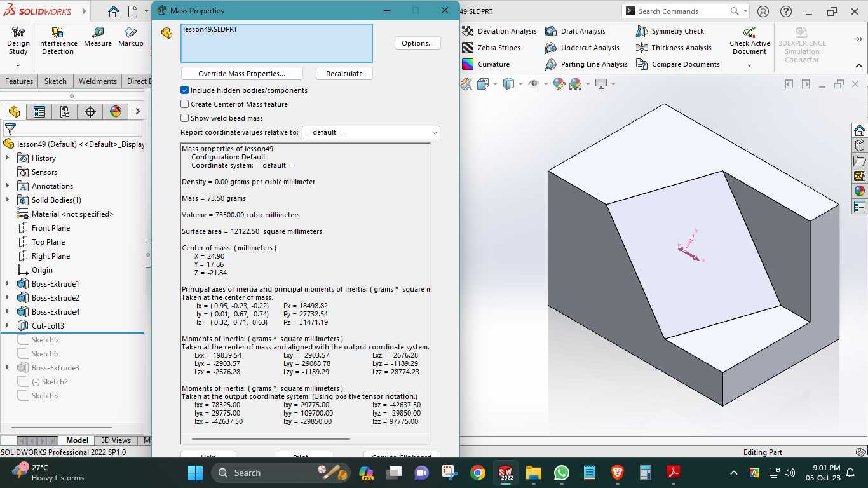Open Compare Documents
The image size is (868, 488).
point(677,64)
